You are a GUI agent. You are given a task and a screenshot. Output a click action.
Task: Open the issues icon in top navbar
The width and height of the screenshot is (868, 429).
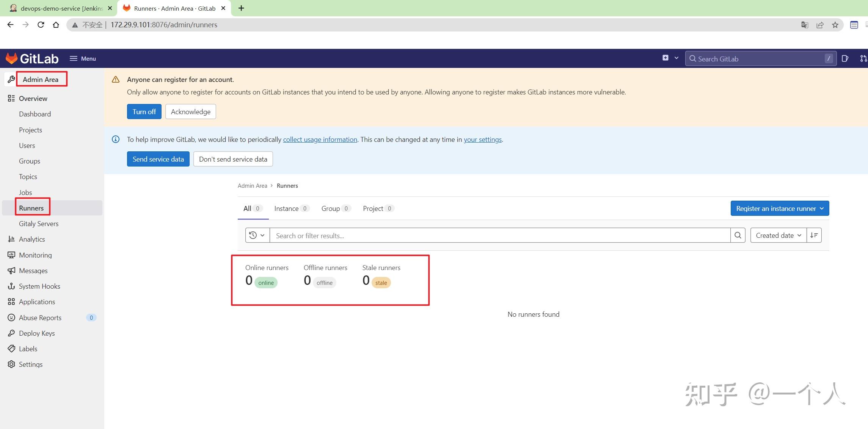[x=845, y=58]
